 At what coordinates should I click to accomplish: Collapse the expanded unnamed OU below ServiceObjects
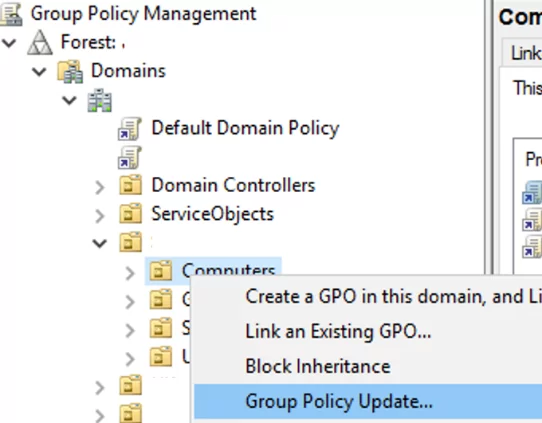point(100,244)
